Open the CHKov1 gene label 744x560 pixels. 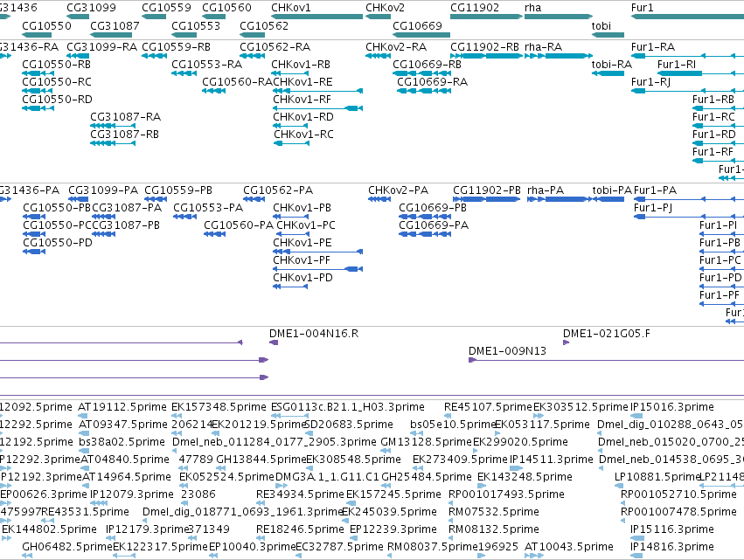point(290,8)
